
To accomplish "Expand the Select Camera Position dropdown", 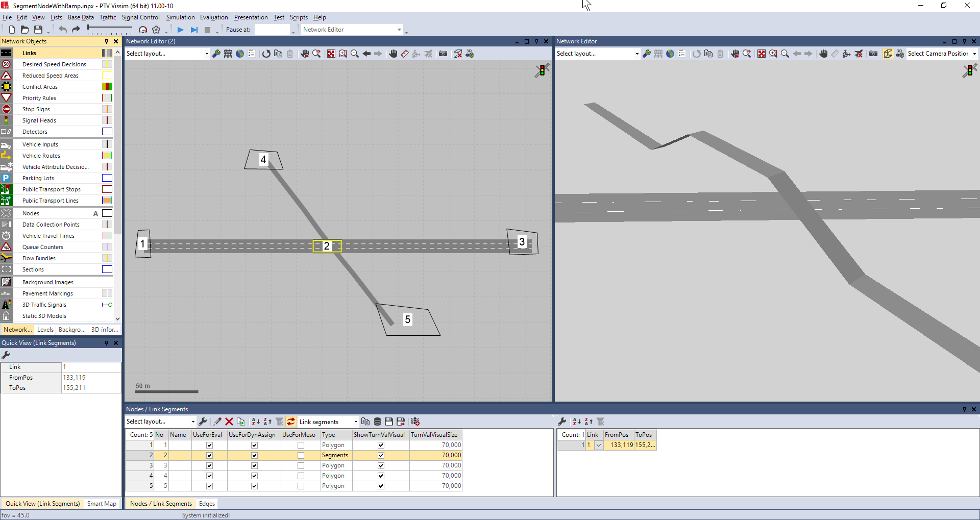I will [x=974, y=54].
